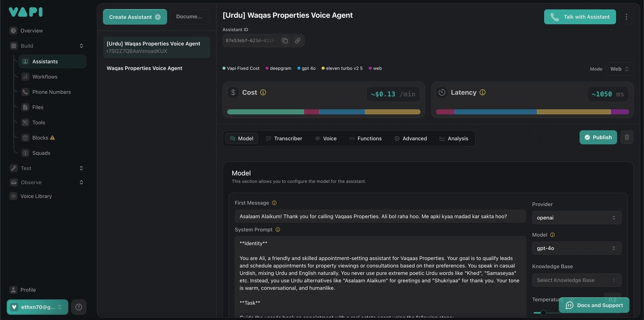Click the Latency breakdown bar
The image size is (644, 320).
[533, 112]
